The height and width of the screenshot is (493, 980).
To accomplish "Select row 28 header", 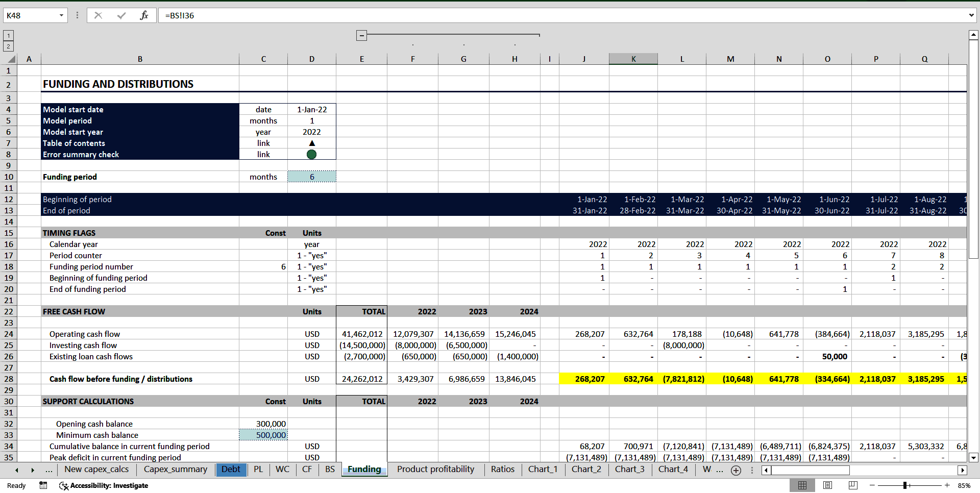I will [x=9, y=379].
